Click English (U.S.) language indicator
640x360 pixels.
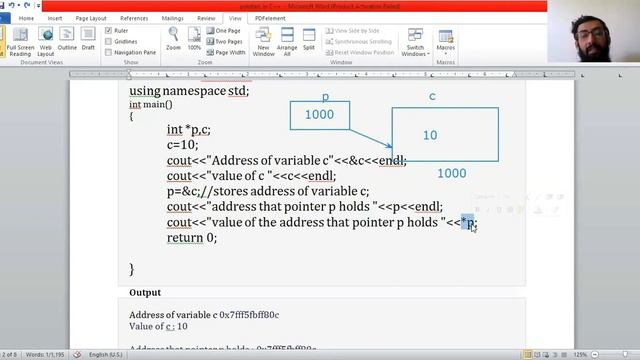tap(106, 355)
